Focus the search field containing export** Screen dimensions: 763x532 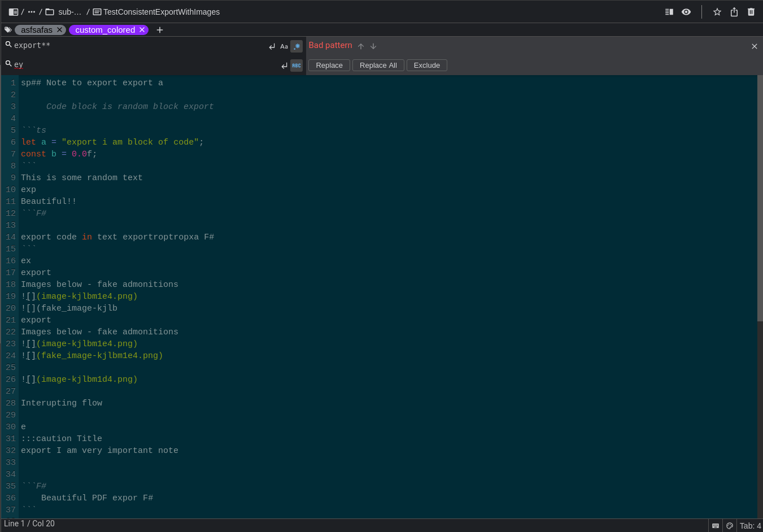click(138, 46)
